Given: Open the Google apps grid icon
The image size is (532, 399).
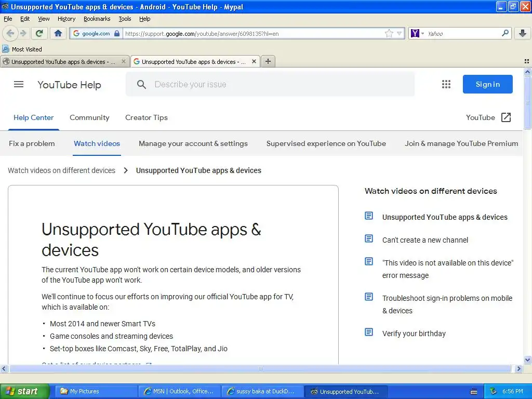Looking at the screenshot, I should click(x=446, y=84).
